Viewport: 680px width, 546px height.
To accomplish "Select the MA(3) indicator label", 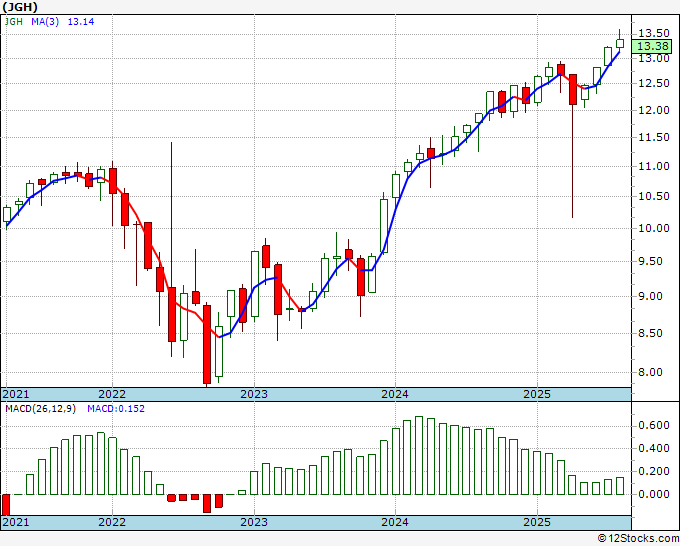I will pos(45,21).
